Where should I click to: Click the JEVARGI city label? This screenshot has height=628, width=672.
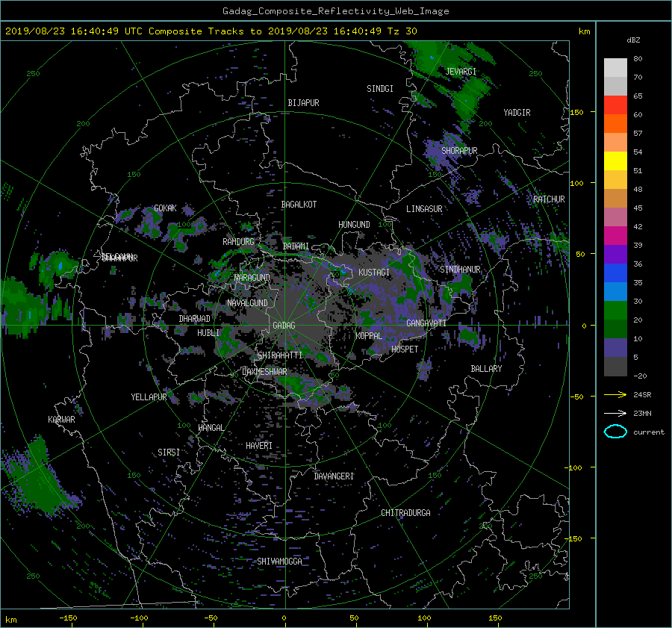coord(461,72)
